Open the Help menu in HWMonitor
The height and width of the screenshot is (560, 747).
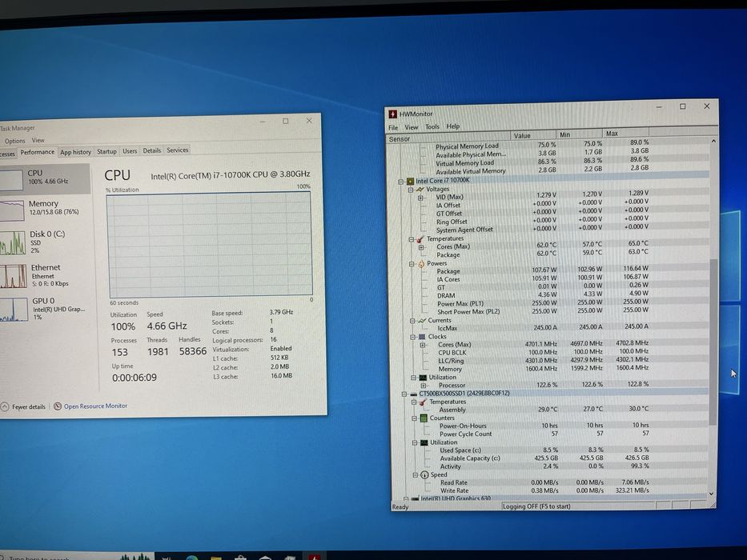[453, 126]
